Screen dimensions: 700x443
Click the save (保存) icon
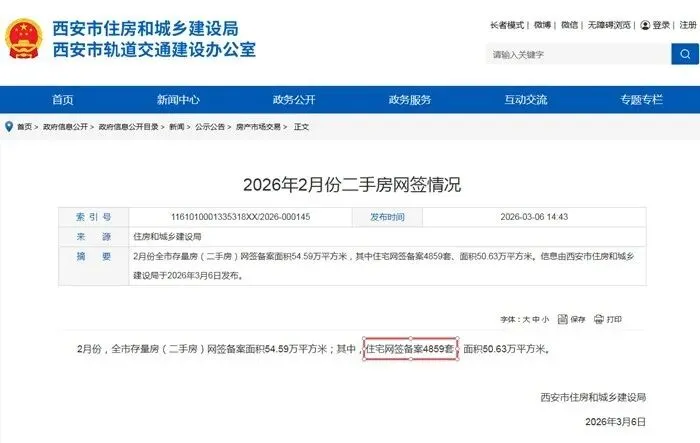562,319
